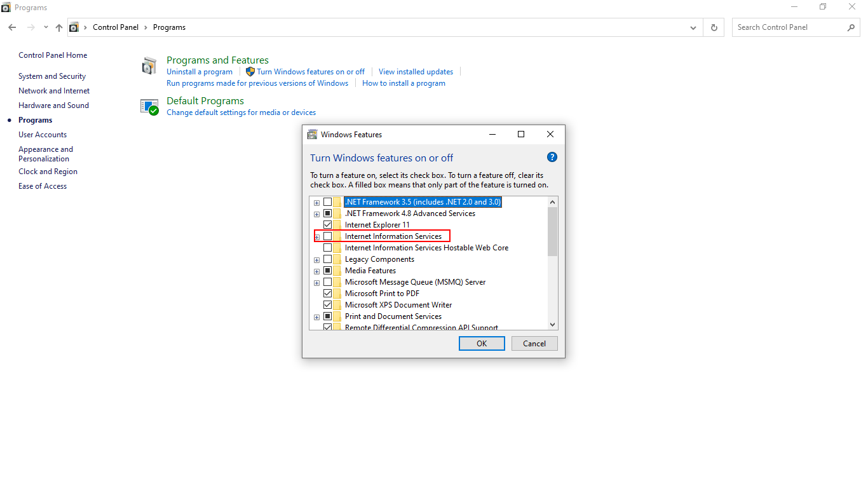Click the Print and Document Services folder icon
The width and height of the screenshot is (868, 488).
click(x=337, y=316)
